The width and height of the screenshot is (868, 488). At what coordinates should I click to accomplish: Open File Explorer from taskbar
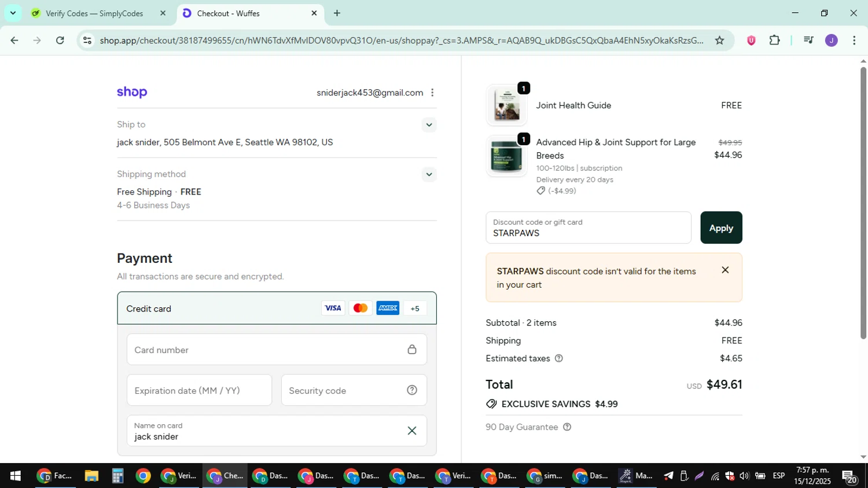91,476
